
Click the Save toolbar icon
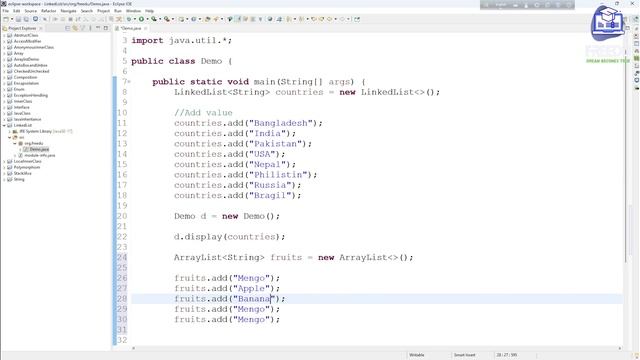(18, 19)
